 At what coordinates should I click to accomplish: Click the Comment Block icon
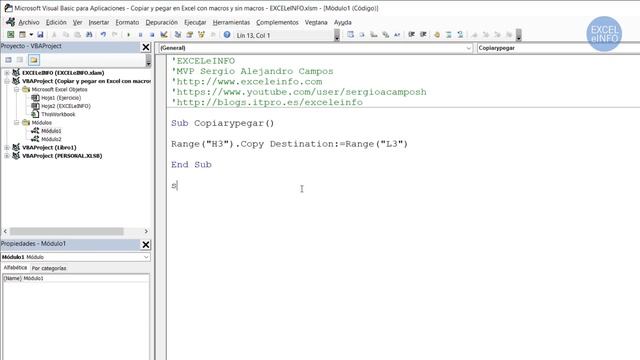tap(449, 35)
